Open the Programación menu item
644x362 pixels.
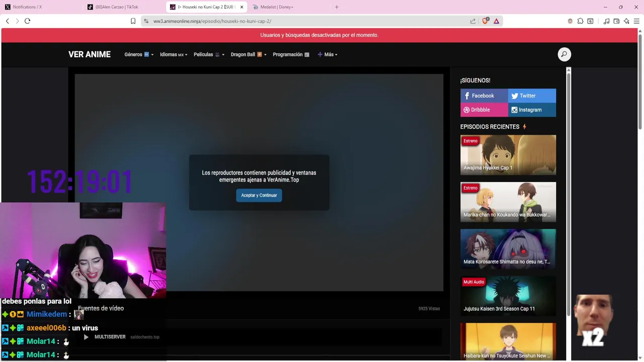[291, 54]
